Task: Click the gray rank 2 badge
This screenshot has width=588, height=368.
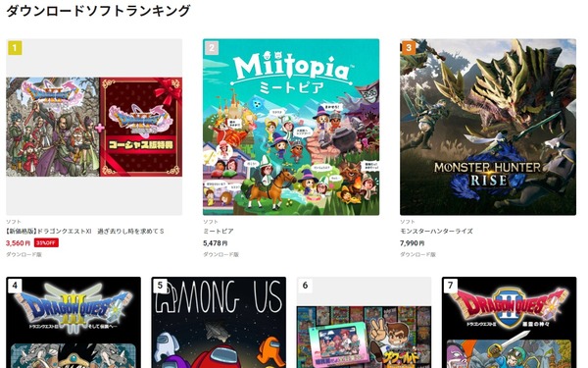Action: pyautogui.click(x=212, y=48)
